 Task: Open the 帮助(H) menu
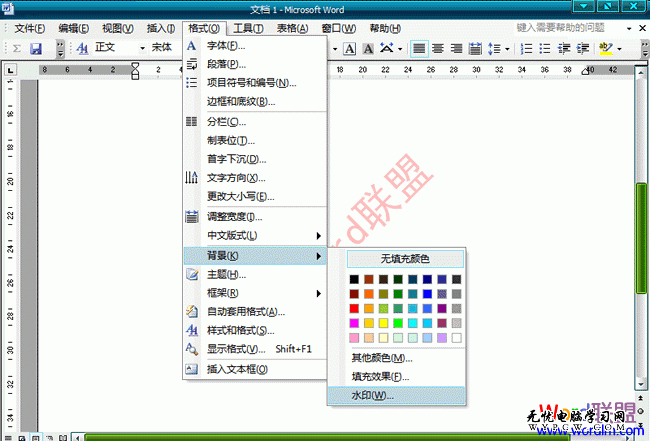[x=385, y=28]
